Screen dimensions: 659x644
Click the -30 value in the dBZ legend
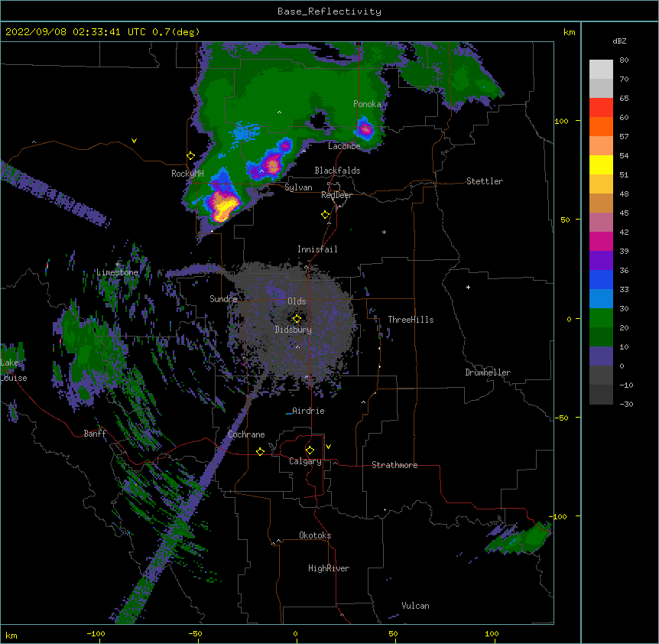point(626,405)
